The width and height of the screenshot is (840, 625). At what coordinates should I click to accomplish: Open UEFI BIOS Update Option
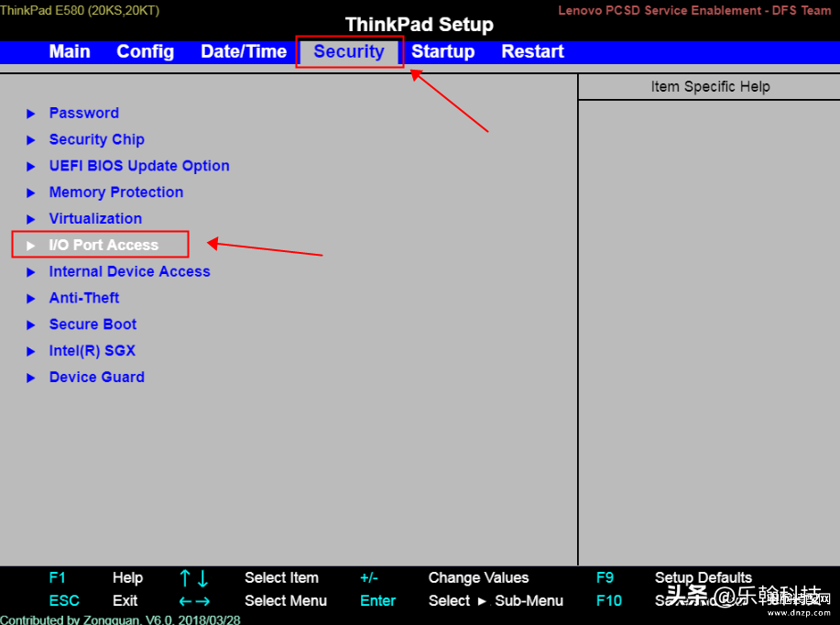point(139,166)
